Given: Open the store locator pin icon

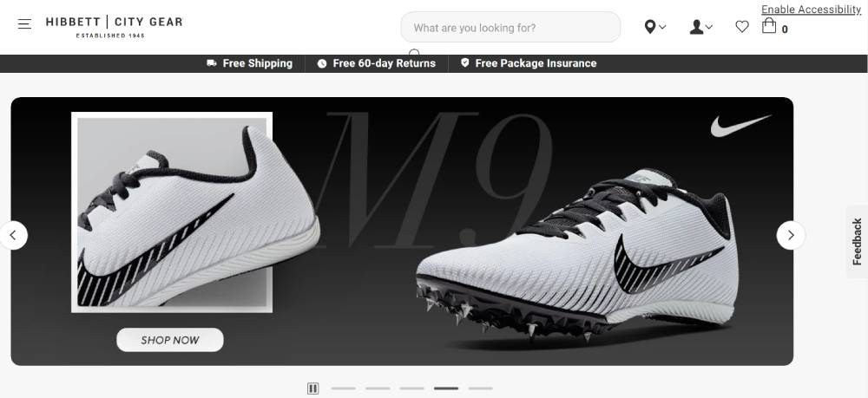Looking at the screenshot, I should [x=650, y=27].
